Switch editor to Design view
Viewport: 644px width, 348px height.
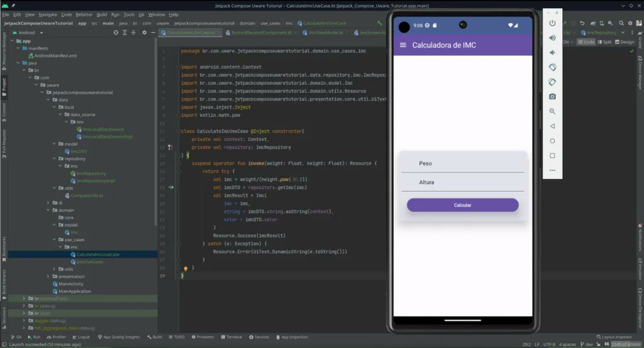point(625,42)
